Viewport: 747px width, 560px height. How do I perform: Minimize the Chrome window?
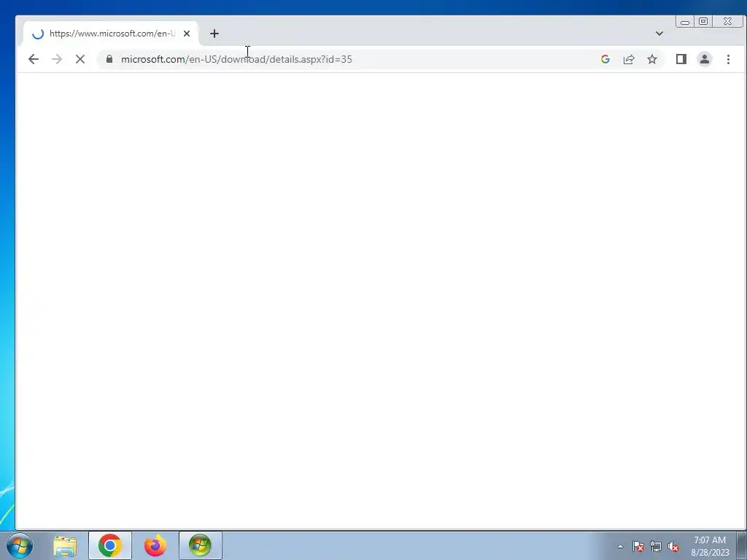tap(685, 21)
